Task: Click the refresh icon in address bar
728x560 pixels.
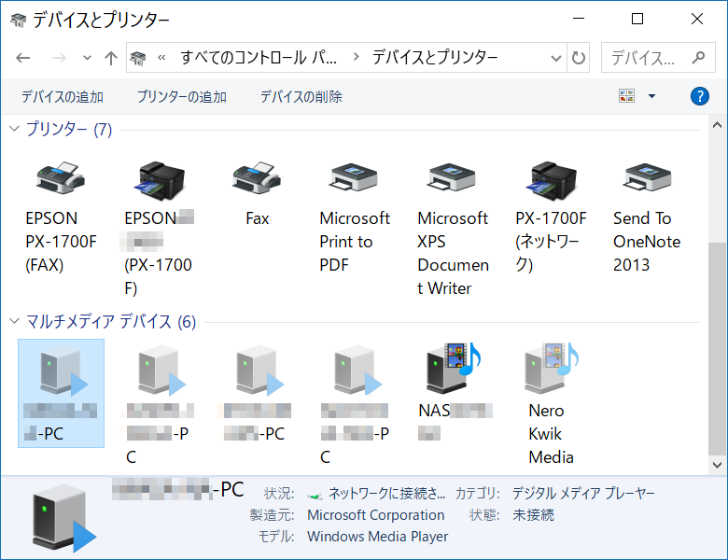Action: (578, 58)
